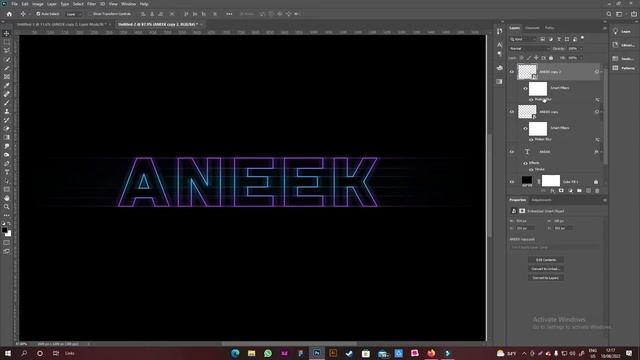Select the Eraser tool
This screenshot has height=360, width=640.
[x=7, y=129]
